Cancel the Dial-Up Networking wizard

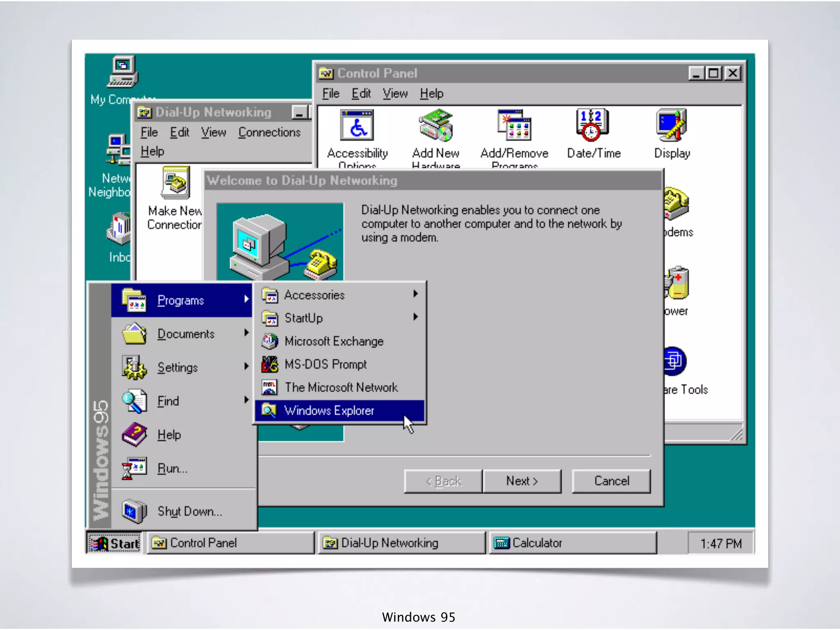tap(611, 481)
